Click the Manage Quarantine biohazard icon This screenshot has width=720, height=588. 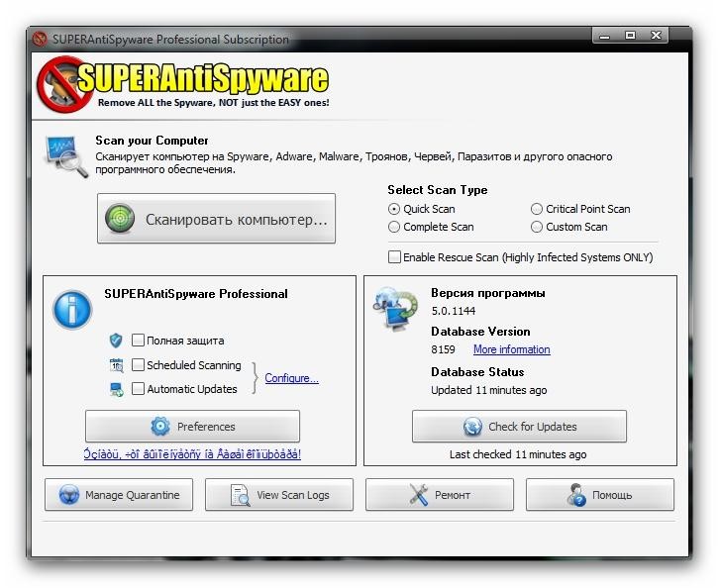69,495
